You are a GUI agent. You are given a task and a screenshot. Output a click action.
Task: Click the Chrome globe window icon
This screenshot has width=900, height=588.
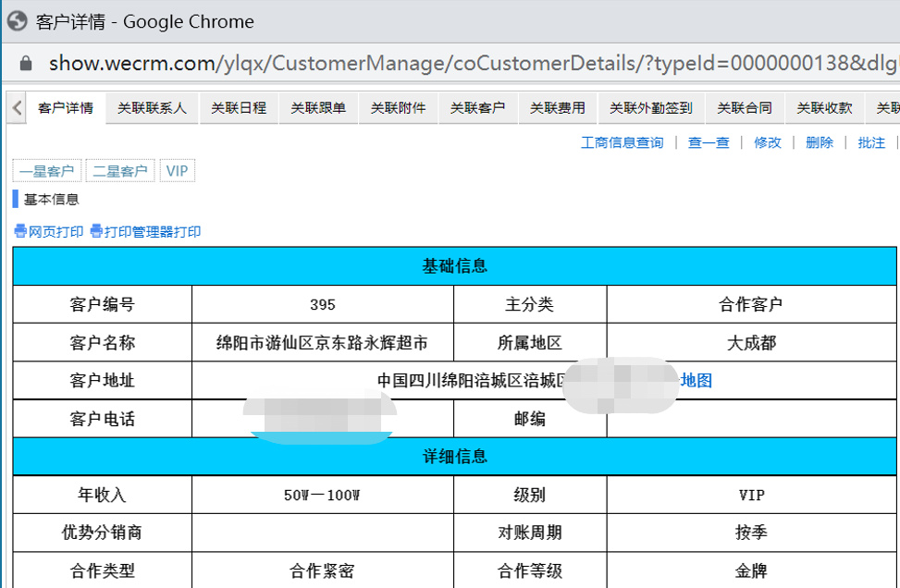click(x=17, y=21)
